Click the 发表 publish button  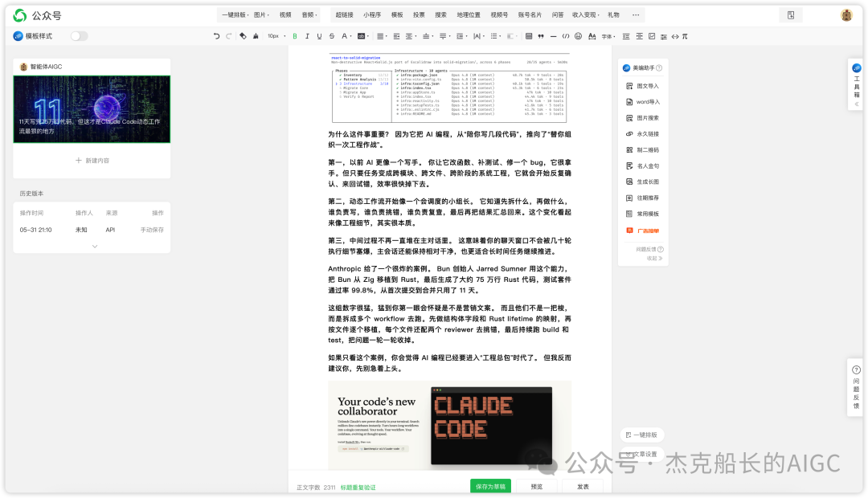click(x=583, y=487)
